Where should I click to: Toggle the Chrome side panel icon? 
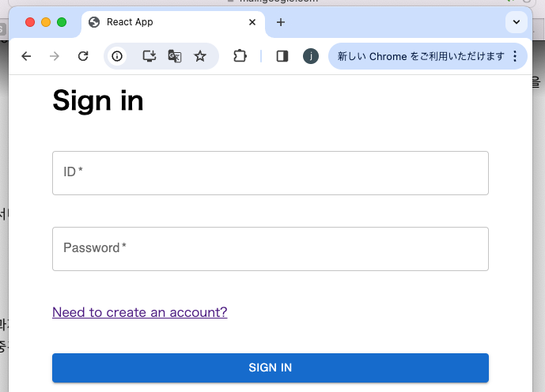click(x=282, y=56)
